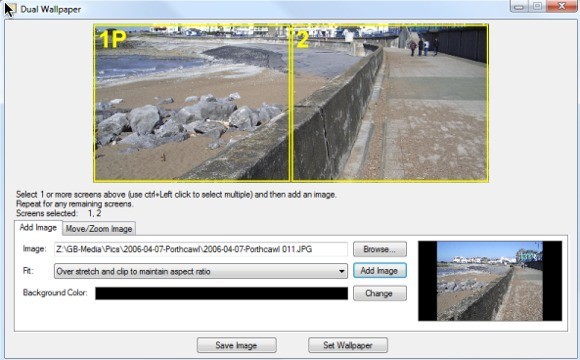The height and width of the screenshot is (360, 580).
Task: Close the Dual Wallpaper window
Action: 562,6
